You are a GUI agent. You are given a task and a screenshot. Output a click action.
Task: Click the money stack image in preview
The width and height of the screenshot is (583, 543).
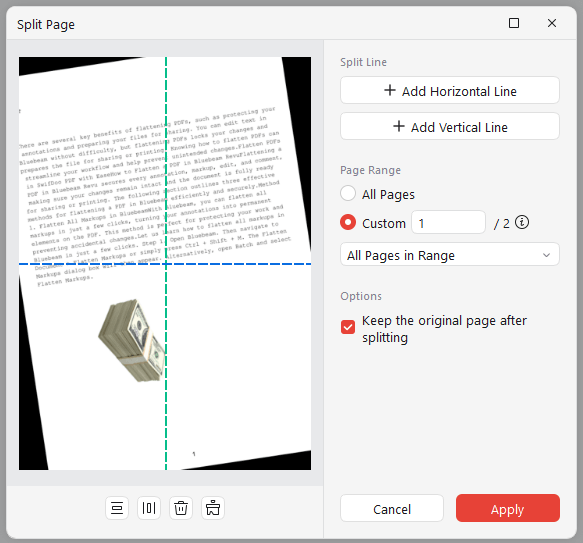(x=132, y=341)
